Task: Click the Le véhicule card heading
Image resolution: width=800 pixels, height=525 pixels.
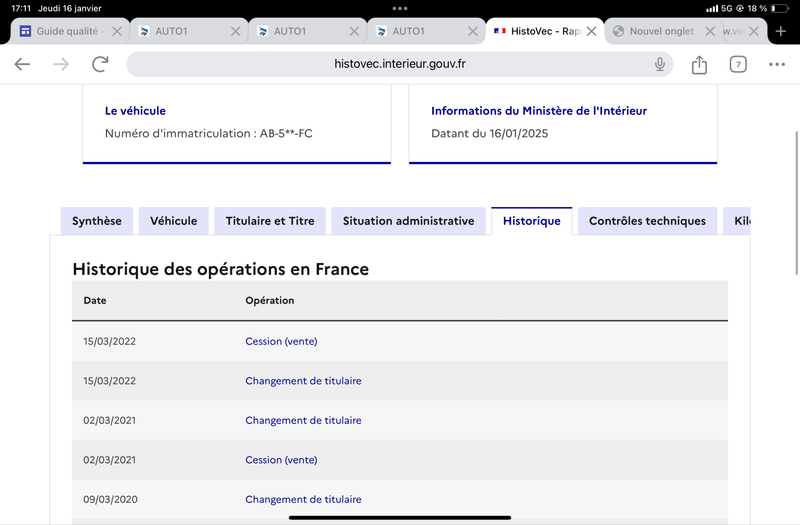Action: coord(135,111)
